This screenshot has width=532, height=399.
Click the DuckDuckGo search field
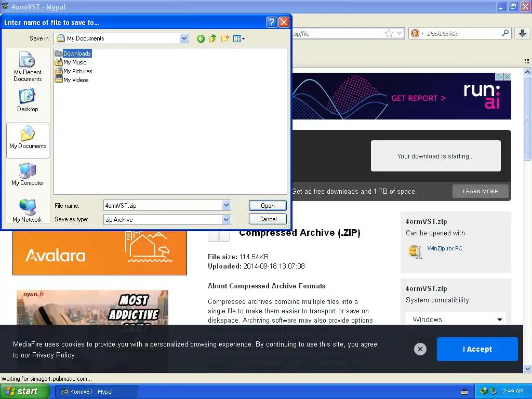click(x=463, y=33)
